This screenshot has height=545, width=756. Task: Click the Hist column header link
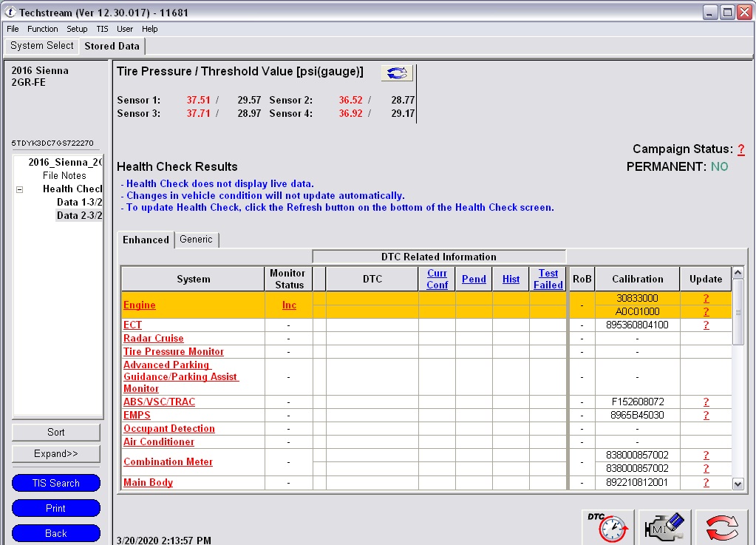(511, 279)
